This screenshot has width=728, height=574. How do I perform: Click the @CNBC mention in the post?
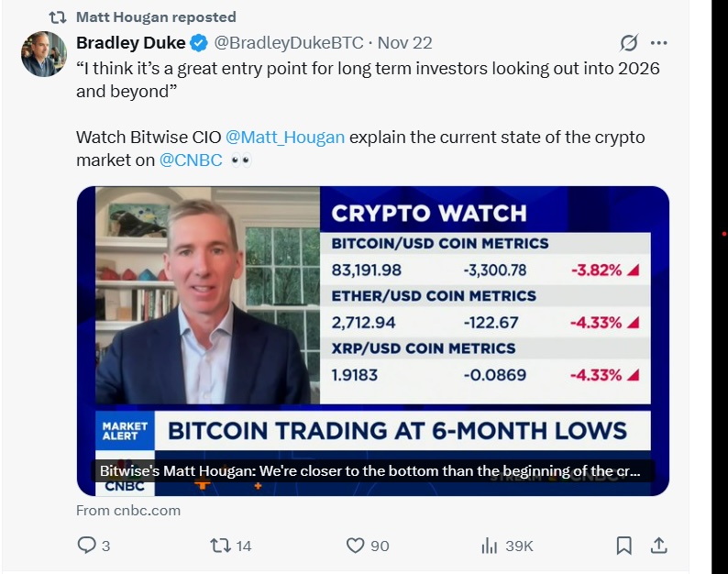click(191, 160)
